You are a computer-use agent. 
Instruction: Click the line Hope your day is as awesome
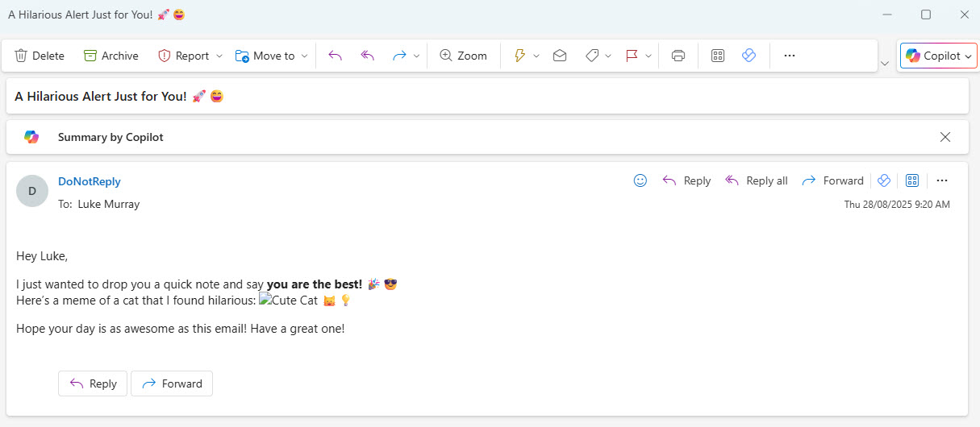coord(181,329)
